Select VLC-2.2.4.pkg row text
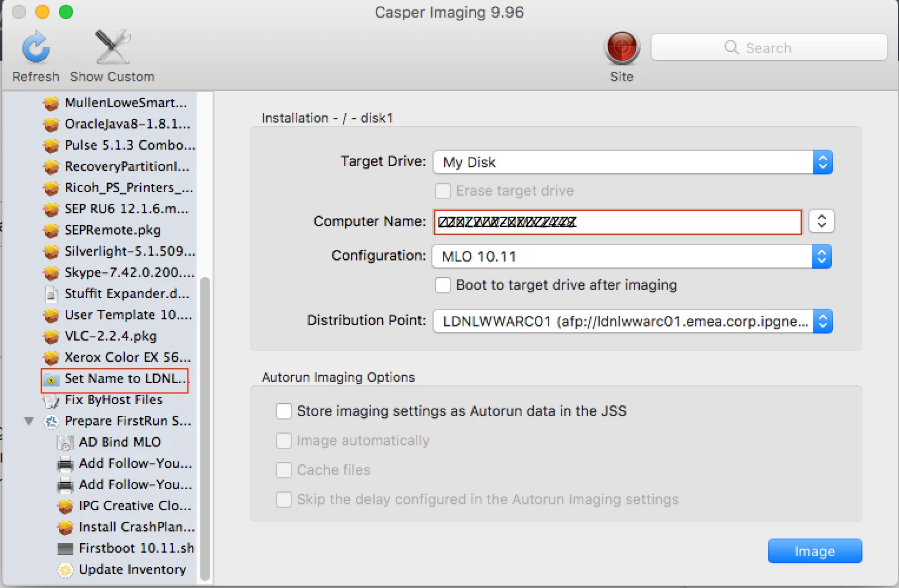 111,336
